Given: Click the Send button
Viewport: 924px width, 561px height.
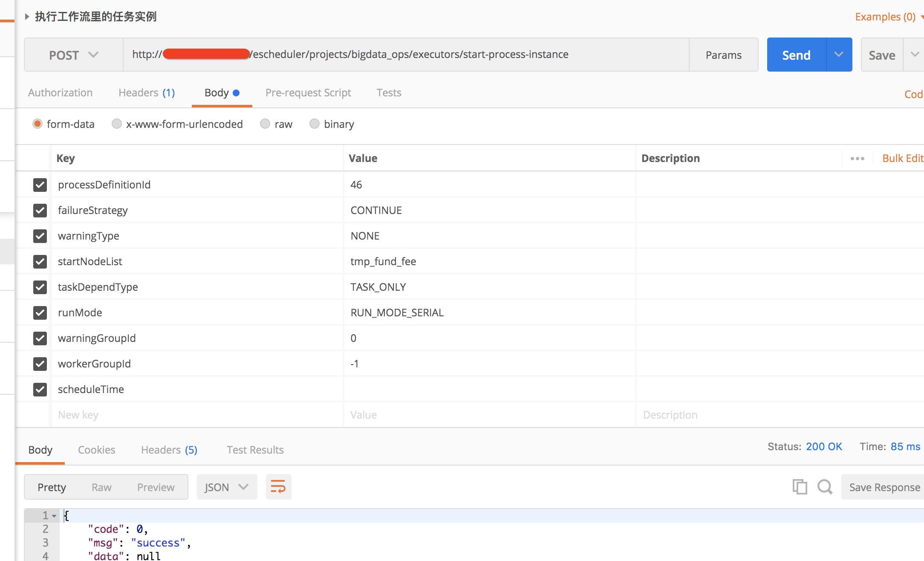Looking at the screenshot, I should 796,55.
